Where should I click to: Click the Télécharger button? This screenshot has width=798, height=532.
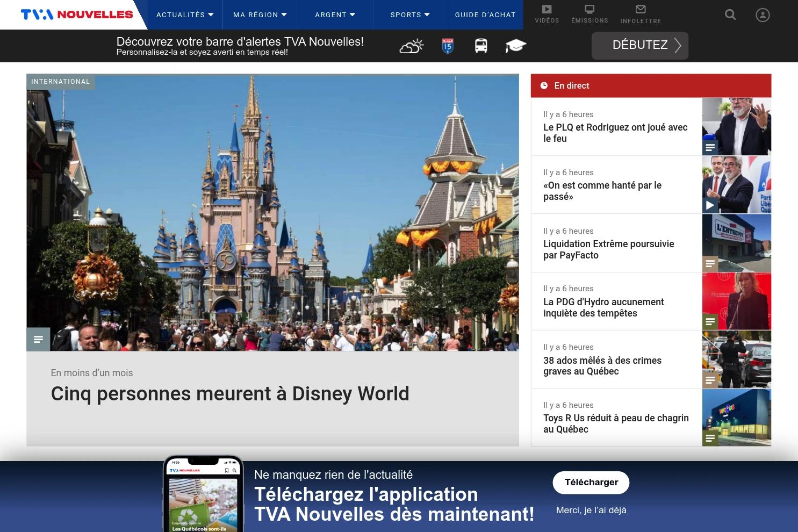(x=591, y=483)
